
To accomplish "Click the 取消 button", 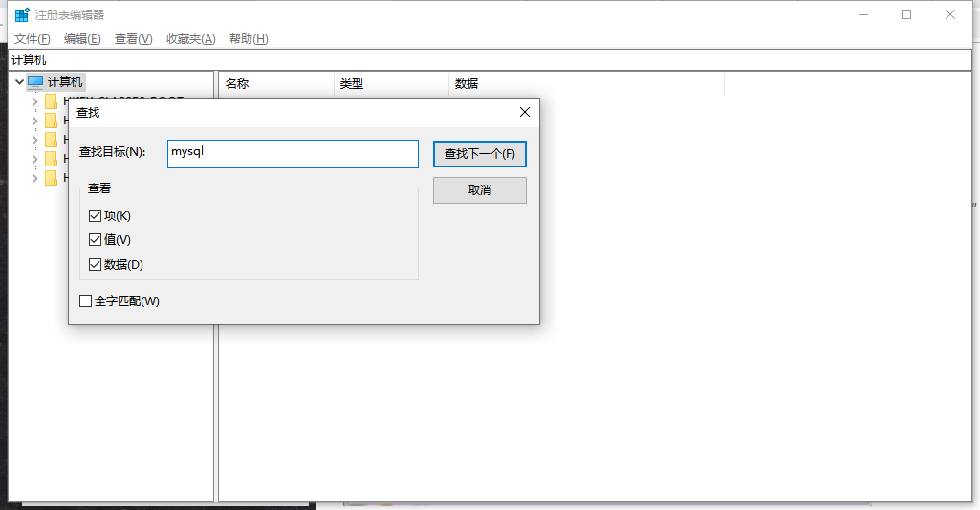I will point(480,190).
